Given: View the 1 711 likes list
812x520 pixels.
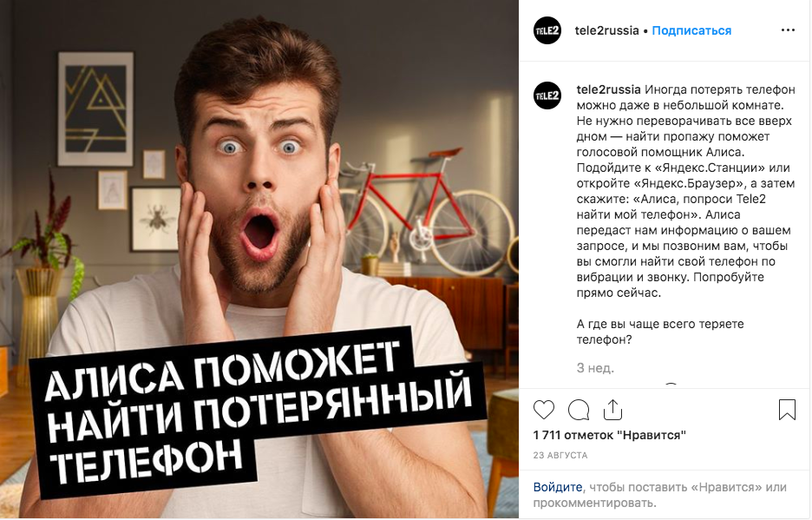Looking at the screenshot, I should (610, 435).
